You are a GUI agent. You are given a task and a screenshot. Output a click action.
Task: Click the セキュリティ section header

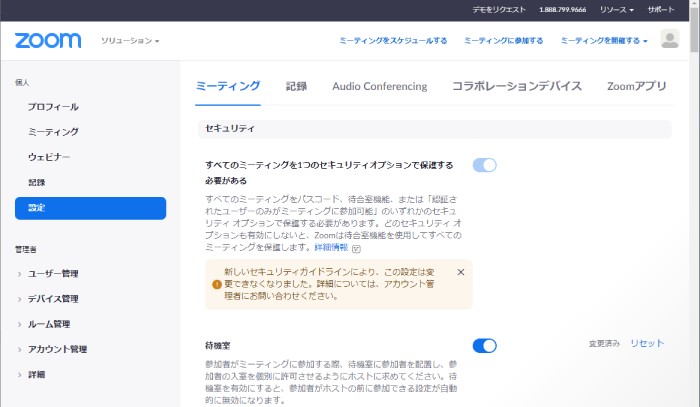pos(434,129)
